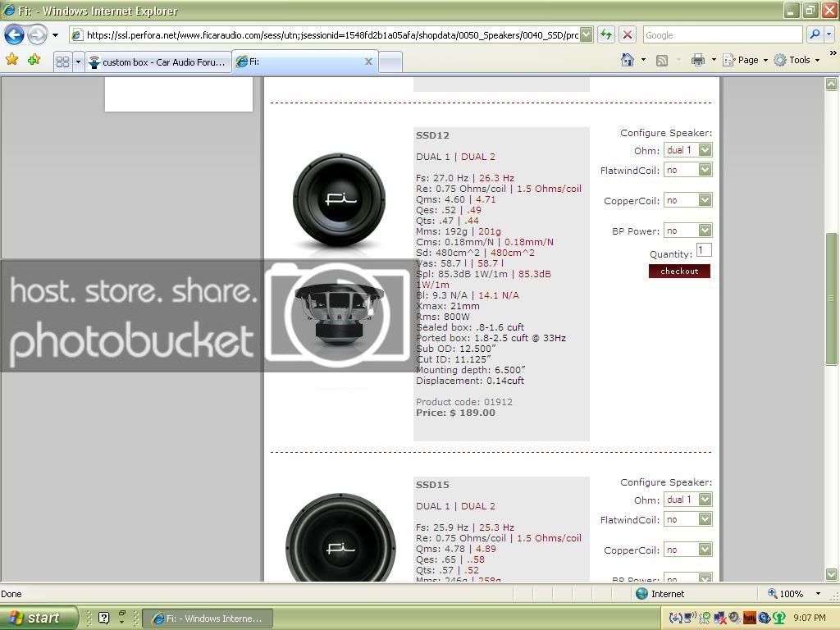
Task: Go forward with the browser Forward arrow
Action: coord(37,35)
